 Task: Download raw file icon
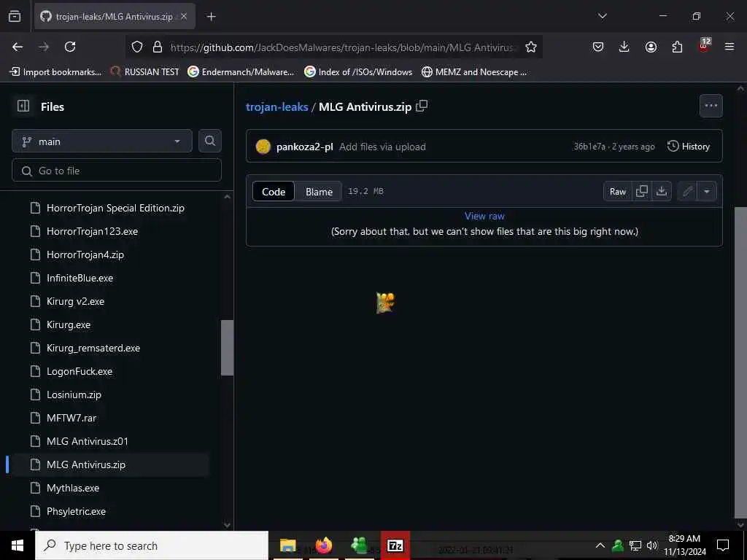tap(661, 191)
